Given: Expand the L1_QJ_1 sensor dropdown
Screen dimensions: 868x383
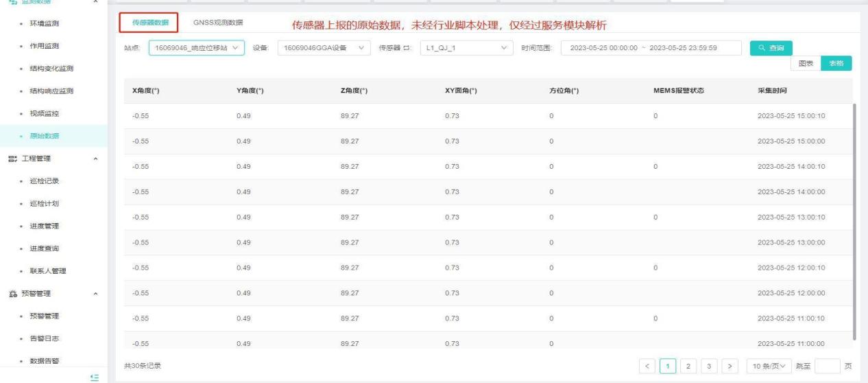Looking at the screenshot, I should point(466,47).
